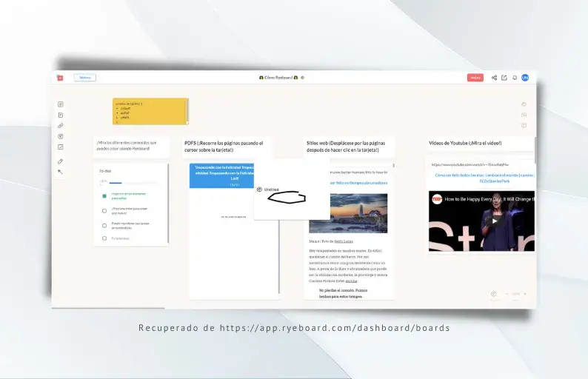This screenshot has width=588, height=379.
Task: Click the Tableros button in the top left
Action: (x=85, y=78)
